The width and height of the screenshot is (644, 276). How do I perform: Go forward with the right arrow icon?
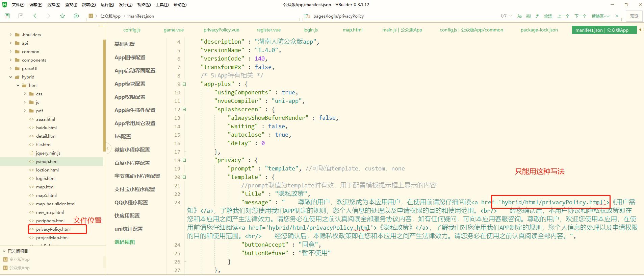tap(48, 16)
